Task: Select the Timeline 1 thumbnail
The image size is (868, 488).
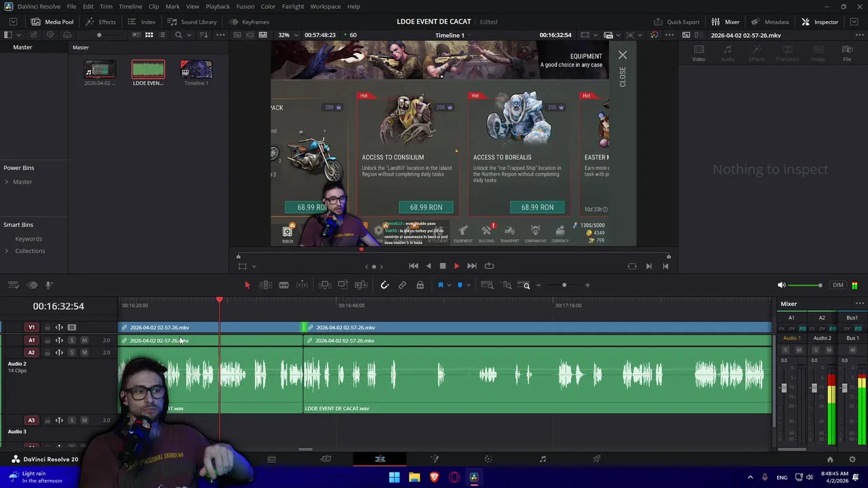Action: 196,69
